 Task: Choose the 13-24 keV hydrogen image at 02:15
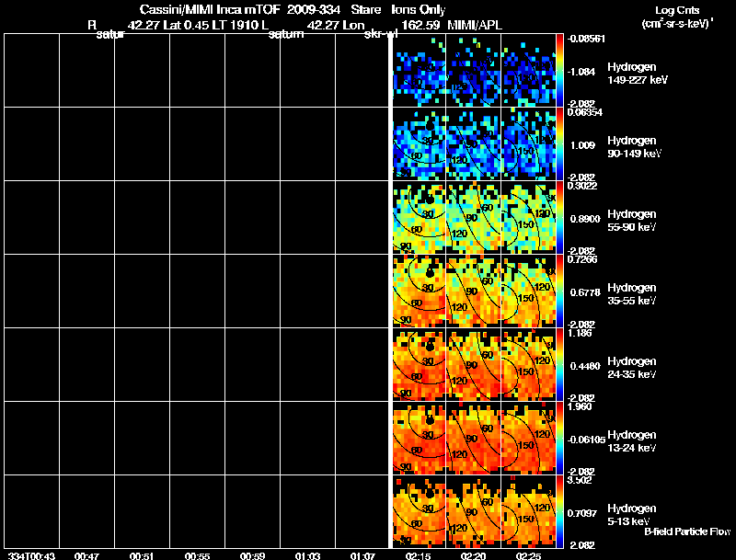click(x=419, y=438)
